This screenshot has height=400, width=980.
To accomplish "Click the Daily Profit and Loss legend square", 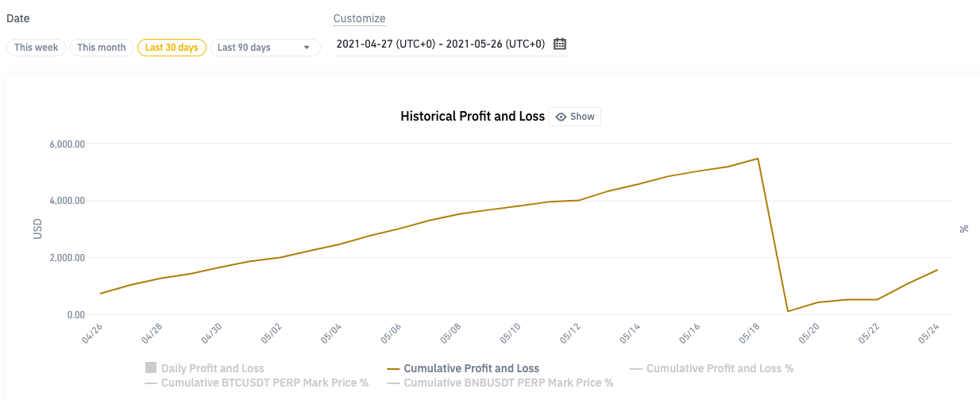I will pyautogui.click(x=151, y=368).
